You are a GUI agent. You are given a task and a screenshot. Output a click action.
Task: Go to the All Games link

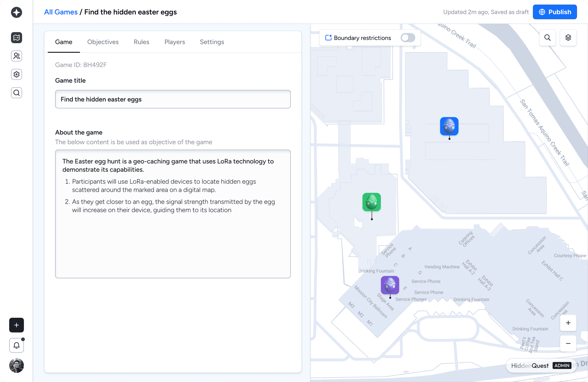[x=61, y=12]
